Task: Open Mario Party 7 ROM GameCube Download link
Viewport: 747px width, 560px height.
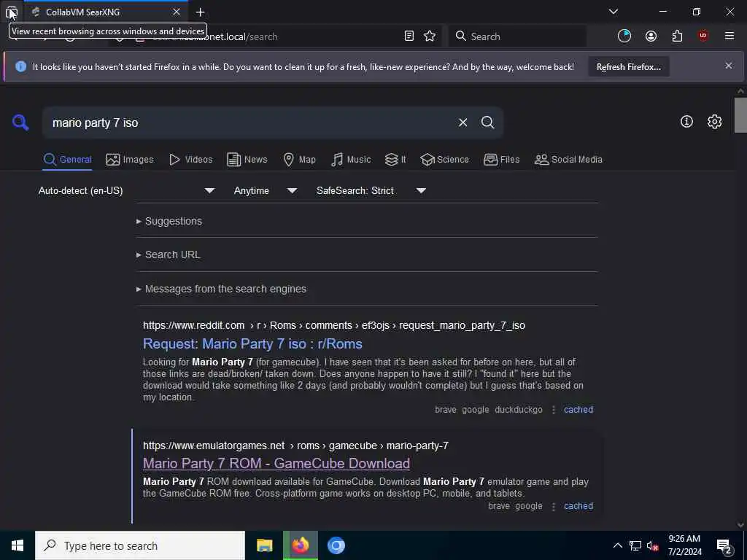Action: pos(276,463)
